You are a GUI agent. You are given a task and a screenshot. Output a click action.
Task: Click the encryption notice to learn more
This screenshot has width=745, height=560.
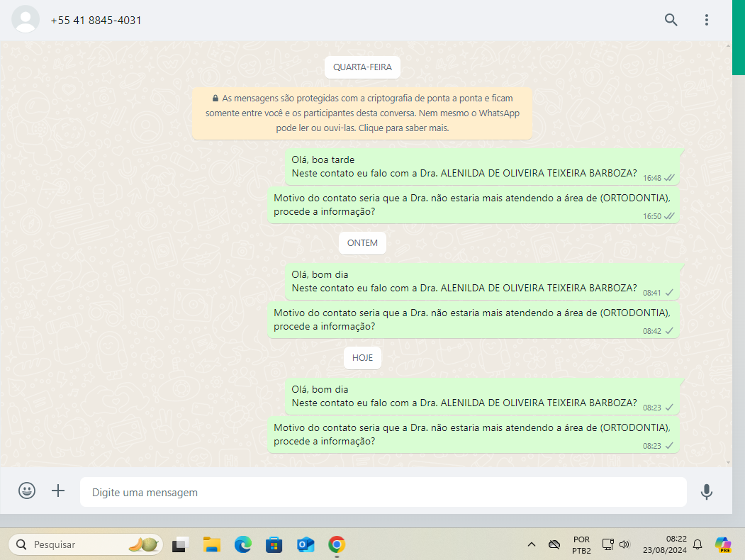coord(362,113)
